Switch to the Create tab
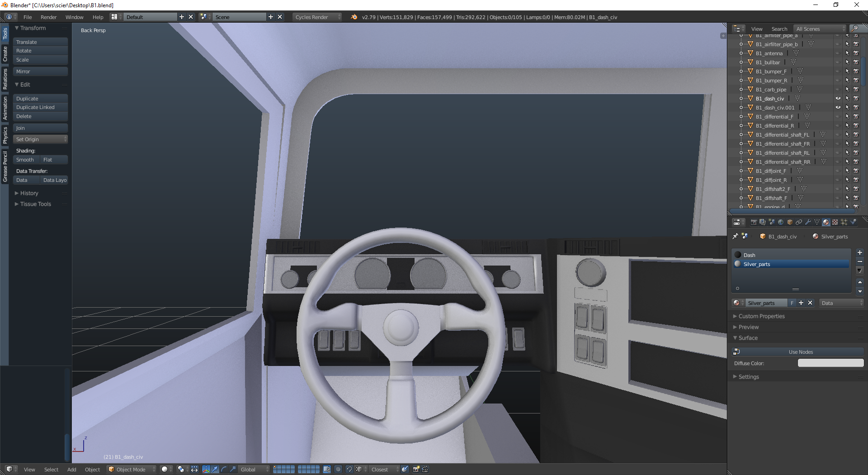The height and width of the screenshot is (475, 868). click(x=5, y=54)
